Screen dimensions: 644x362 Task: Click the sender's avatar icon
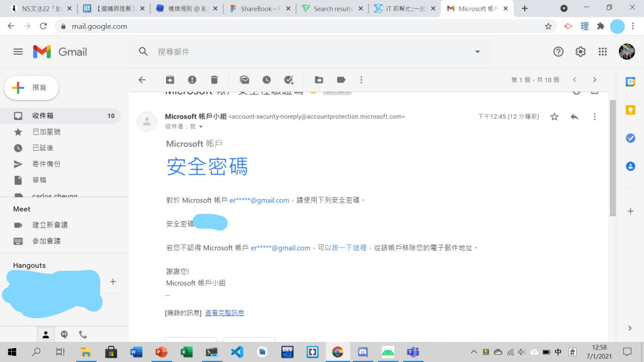[x=147, y=121]
